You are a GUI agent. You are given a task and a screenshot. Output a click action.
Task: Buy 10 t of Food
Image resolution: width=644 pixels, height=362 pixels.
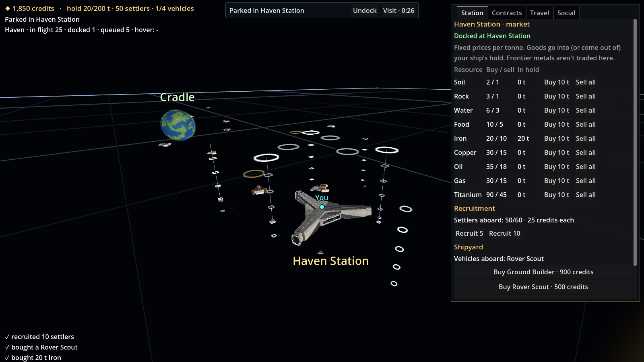(x=557, y=124)
